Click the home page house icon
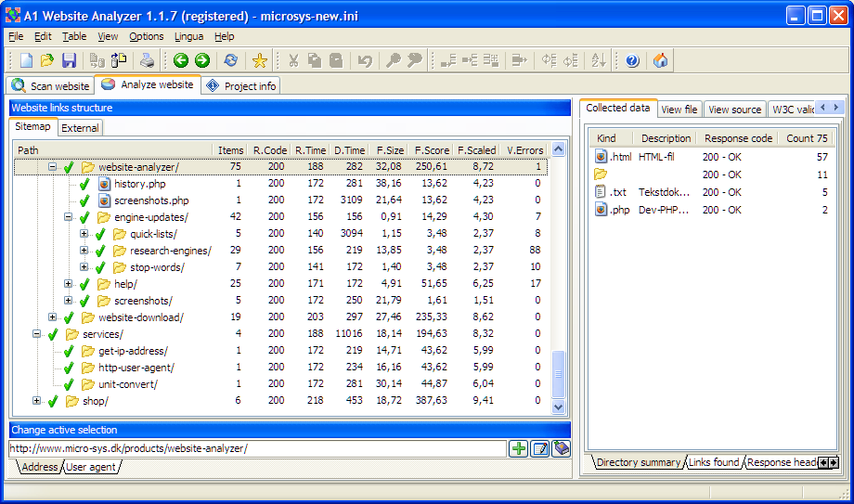The height and width of the screenshot is (504, 854). (661, 60)
